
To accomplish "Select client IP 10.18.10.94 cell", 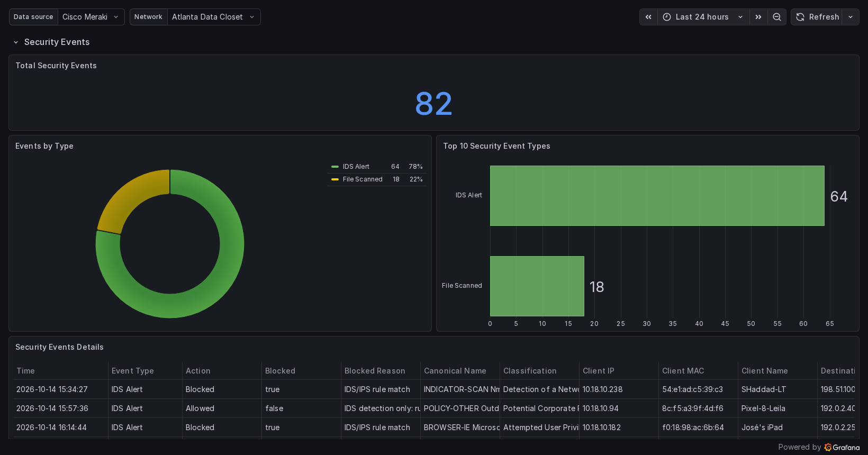I will click(619, 408).
